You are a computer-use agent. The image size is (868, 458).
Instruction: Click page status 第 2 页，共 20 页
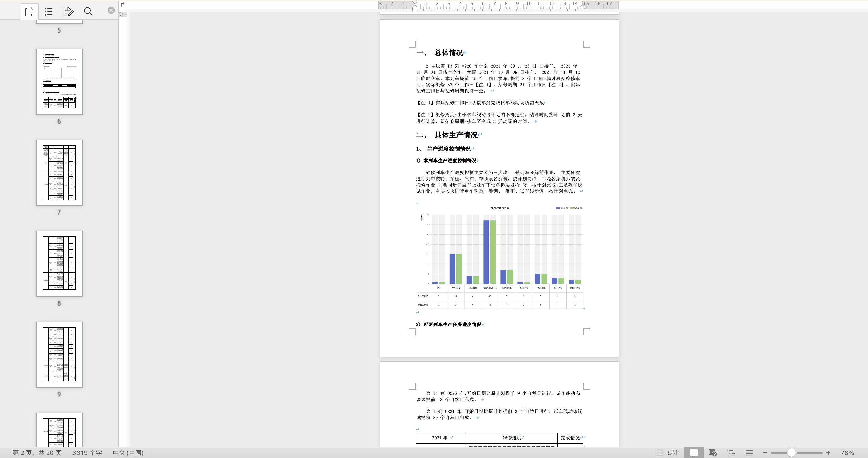[x=36, y=453]
